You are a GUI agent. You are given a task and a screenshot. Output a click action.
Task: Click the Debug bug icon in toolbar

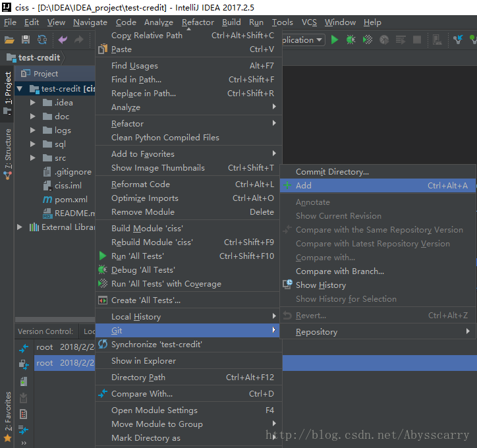click(x=351, y=40)
